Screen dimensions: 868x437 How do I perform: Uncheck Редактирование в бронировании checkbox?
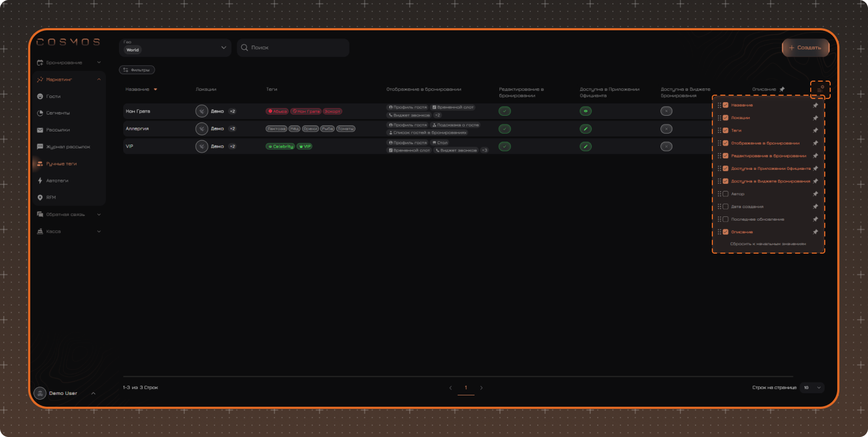pos(726,156)
